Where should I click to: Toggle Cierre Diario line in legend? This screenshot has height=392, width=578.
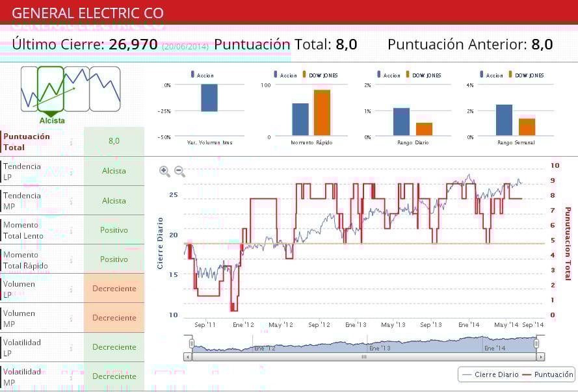pos(490,374)
